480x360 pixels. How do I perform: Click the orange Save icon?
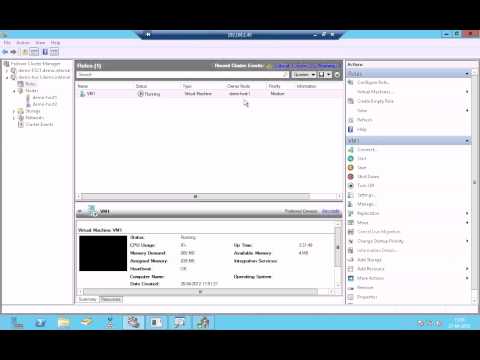tap(351, 168)
